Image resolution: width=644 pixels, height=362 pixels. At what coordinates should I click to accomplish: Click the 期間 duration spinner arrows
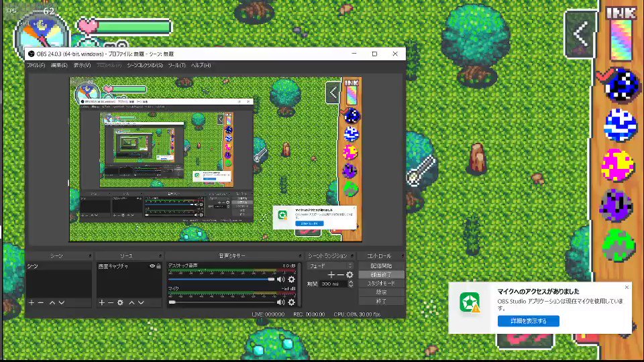[351, 284]
